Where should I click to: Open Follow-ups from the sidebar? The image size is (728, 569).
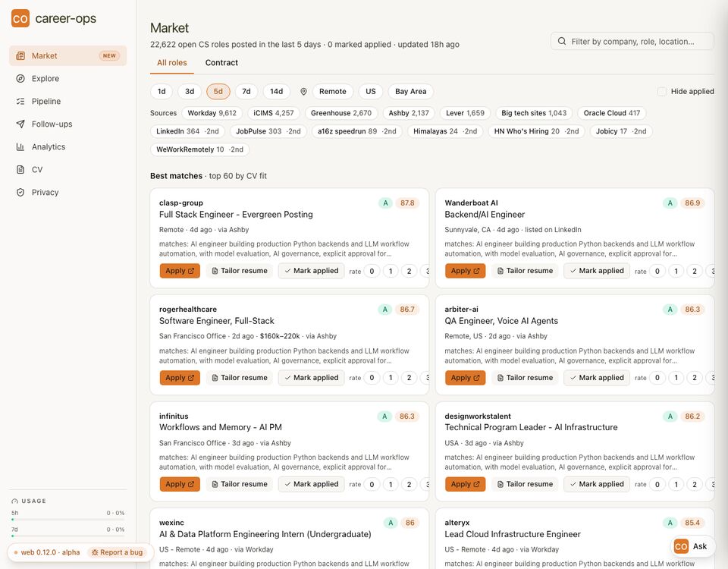pyautogui.click(x=67, y=124)
